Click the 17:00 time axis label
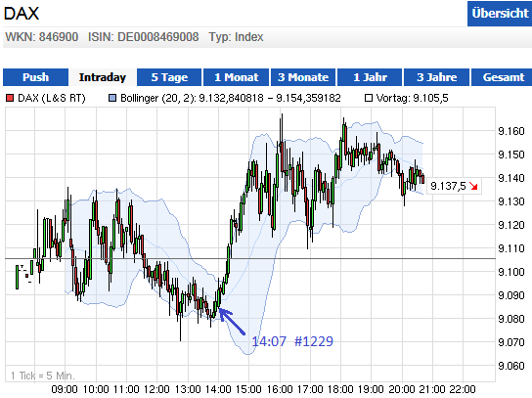Image resolution: width=532 pixels, height=398 pixels. tap(310, 389)
